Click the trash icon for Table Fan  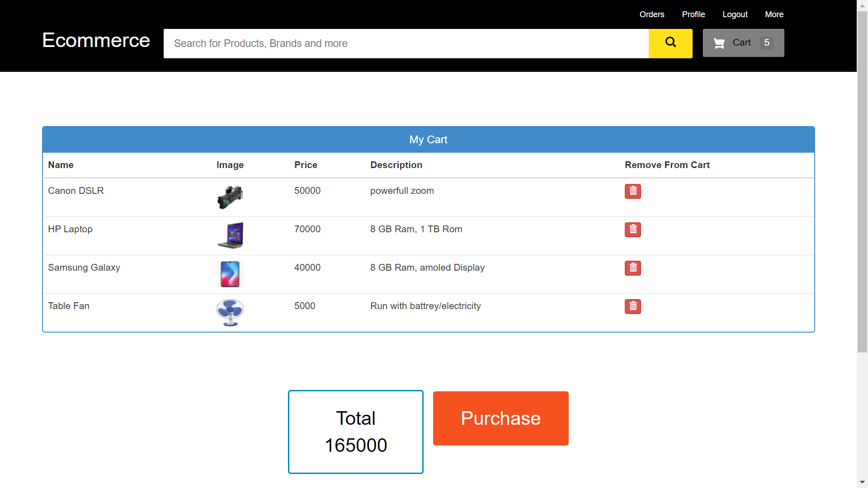[x=632, y=305]
